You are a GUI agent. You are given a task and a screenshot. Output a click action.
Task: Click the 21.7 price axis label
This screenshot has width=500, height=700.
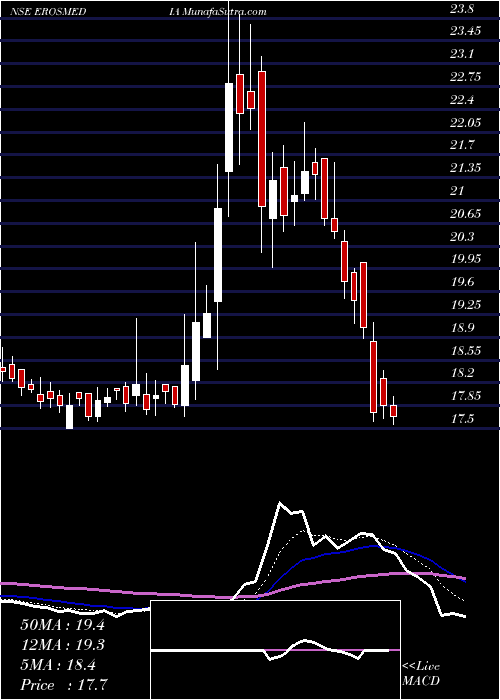[462, 145]
